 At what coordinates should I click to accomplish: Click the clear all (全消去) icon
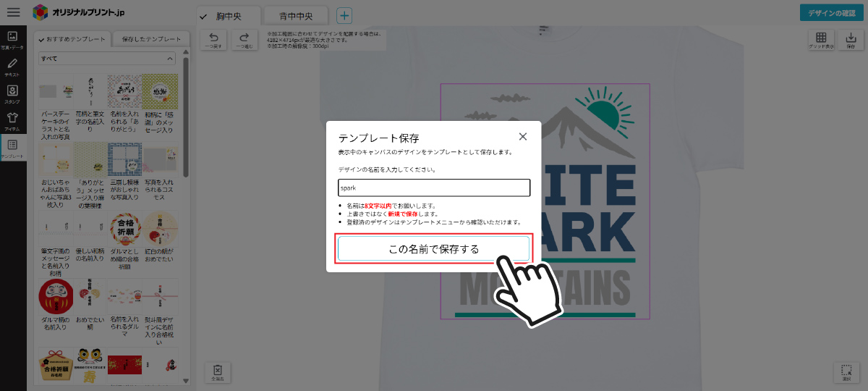(217, 372)
